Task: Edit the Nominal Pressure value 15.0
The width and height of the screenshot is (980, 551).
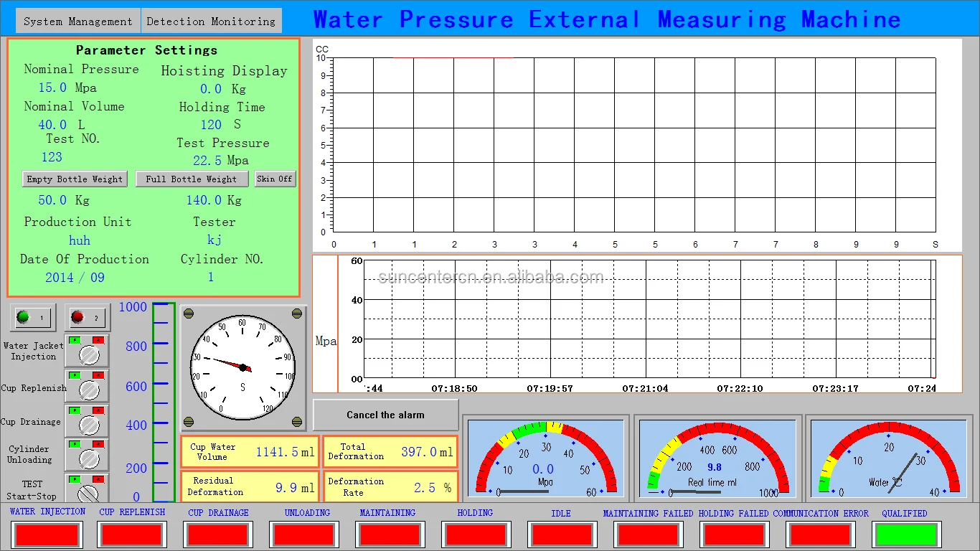Action: (x=52, y=88)
